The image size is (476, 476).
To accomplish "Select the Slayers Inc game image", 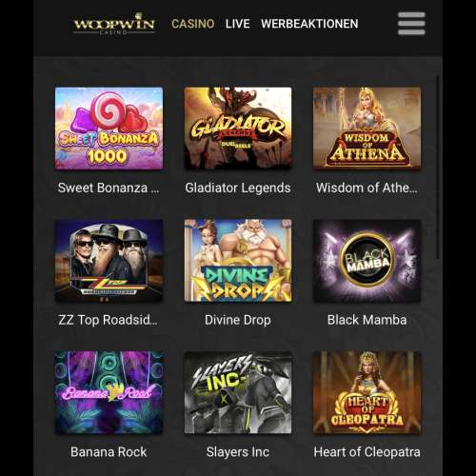I will click(238, 392).
